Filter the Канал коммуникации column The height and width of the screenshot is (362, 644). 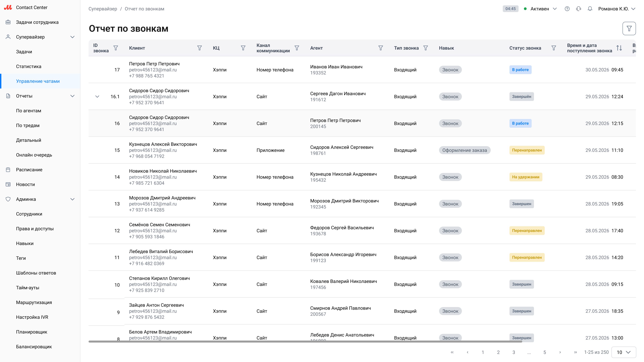[297, 48]
